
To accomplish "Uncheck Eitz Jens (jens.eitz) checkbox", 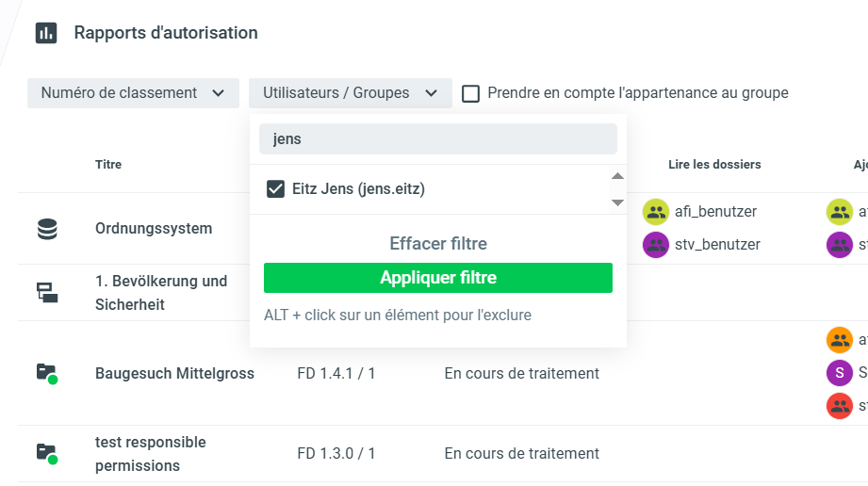I will click(x=276, y=189).
